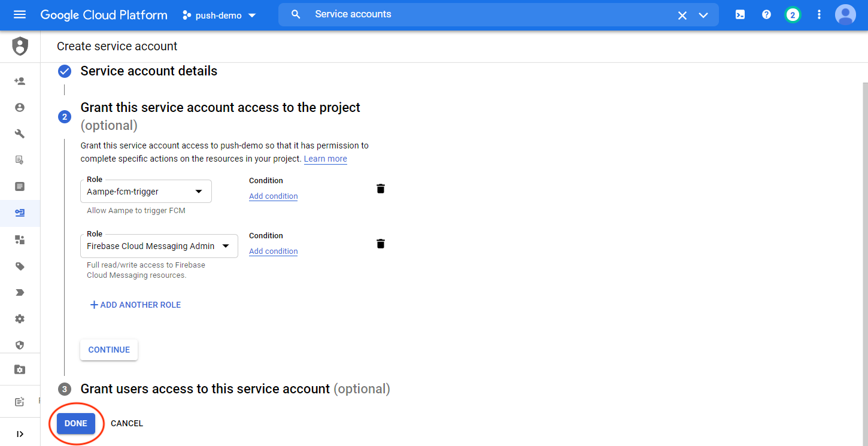Open Firebase Cloud Messaging Admin role dropdown

[x=159, y=246]
